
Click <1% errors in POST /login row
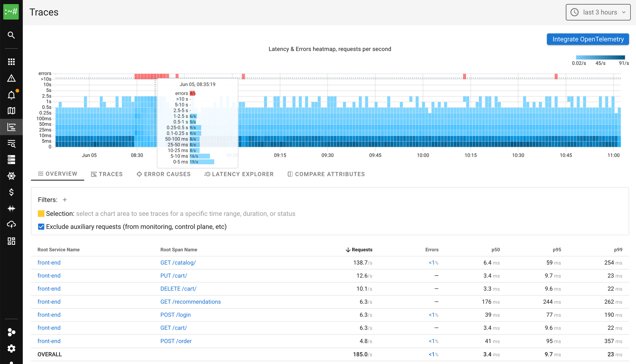[x=433, y=315]
